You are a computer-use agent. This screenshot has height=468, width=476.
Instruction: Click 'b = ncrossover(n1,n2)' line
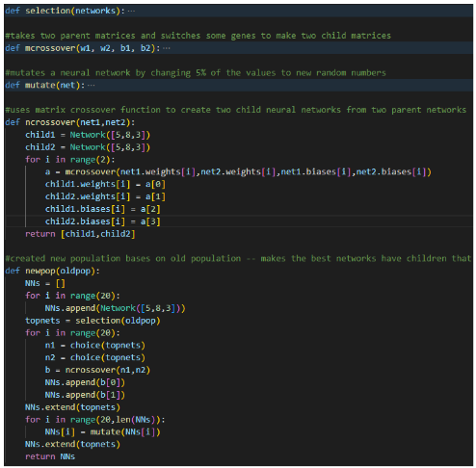pos(97,370)
